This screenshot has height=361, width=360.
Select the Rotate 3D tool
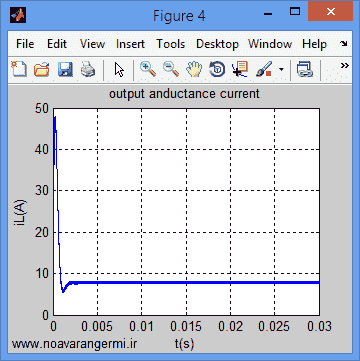(217, 70)
